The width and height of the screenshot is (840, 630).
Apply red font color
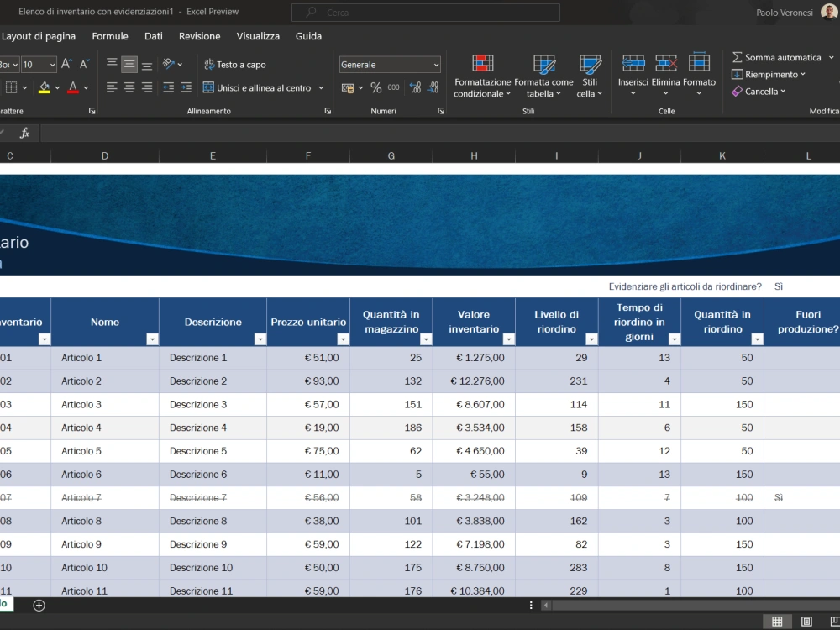coord(73,87)
